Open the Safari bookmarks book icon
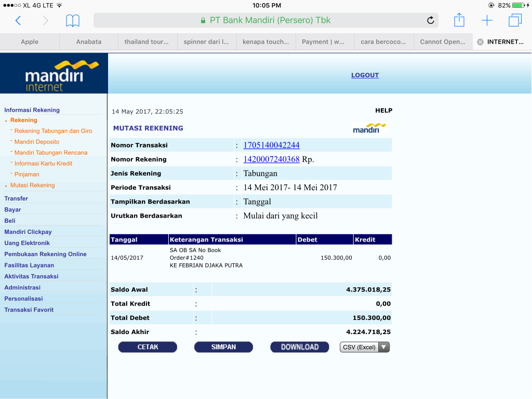The image size is (532, 399). pyautogui.click(x=73, y=21)
